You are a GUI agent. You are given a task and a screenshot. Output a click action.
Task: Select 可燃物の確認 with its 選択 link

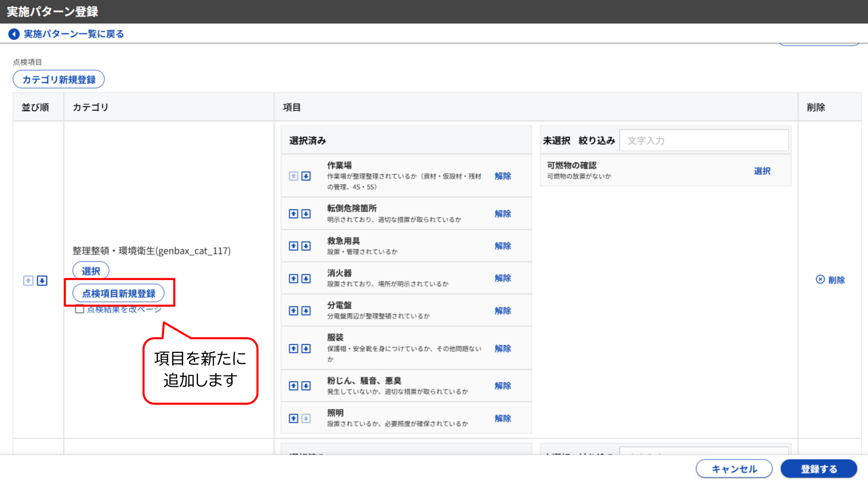point(763,171)
